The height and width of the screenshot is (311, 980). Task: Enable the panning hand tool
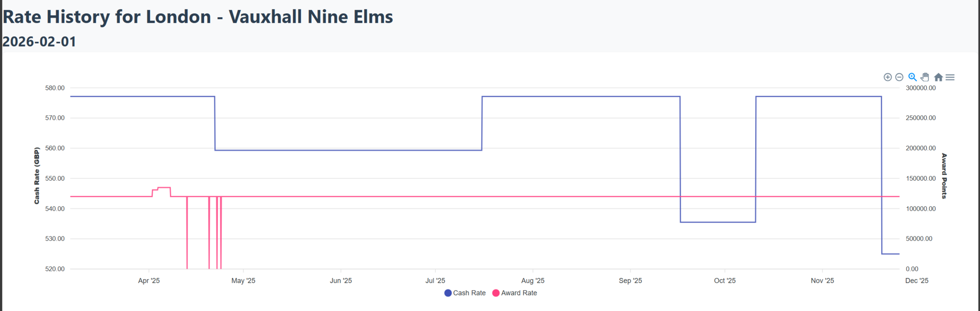point(925,77)
